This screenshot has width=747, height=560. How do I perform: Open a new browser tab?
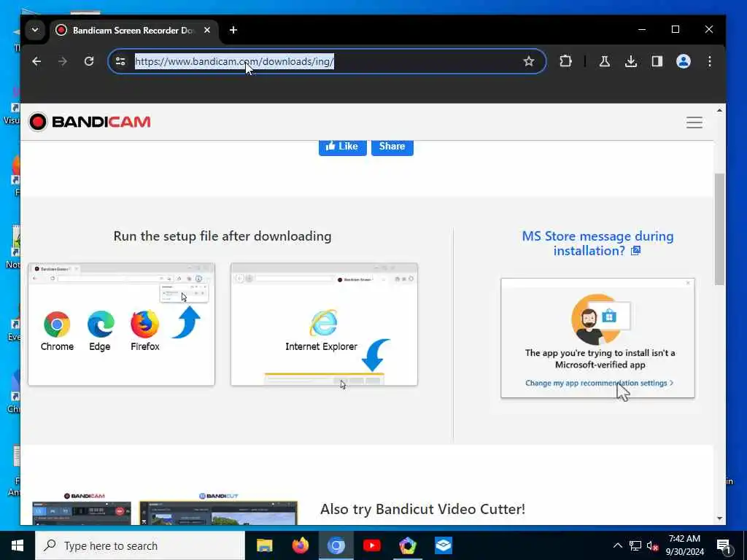(x=233, y=30)
